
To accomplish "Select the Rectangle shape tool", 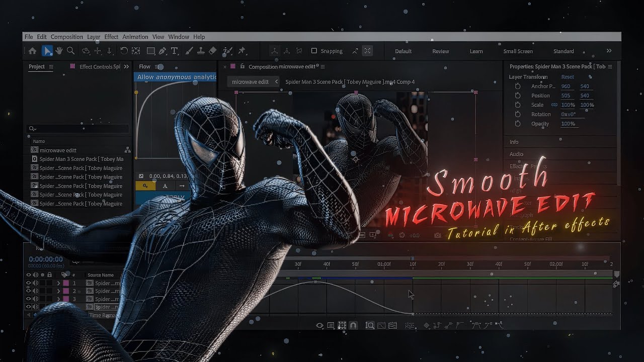I will pos(150,51).
